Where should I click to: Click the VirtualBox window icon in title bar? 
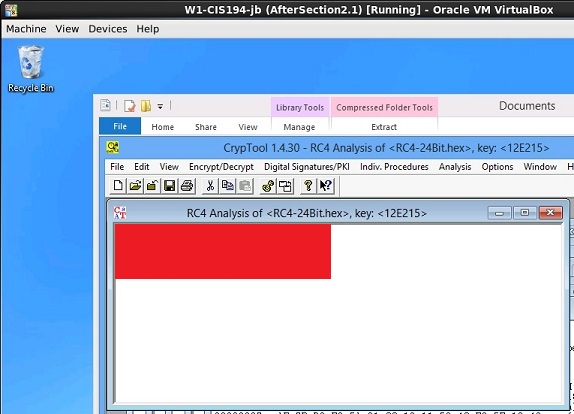click(x=11, y=10)
